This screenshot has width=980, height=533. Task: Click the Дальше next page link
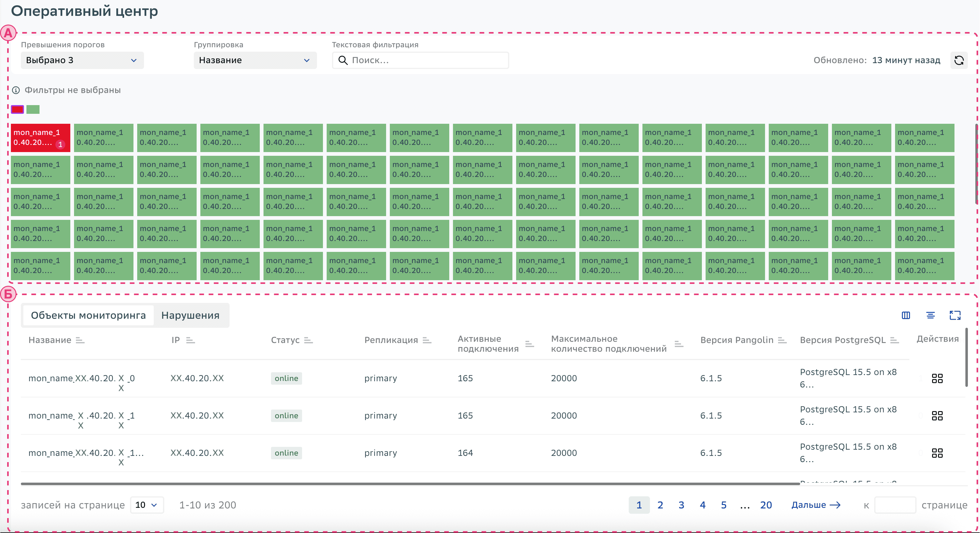[x=816, y=505]
